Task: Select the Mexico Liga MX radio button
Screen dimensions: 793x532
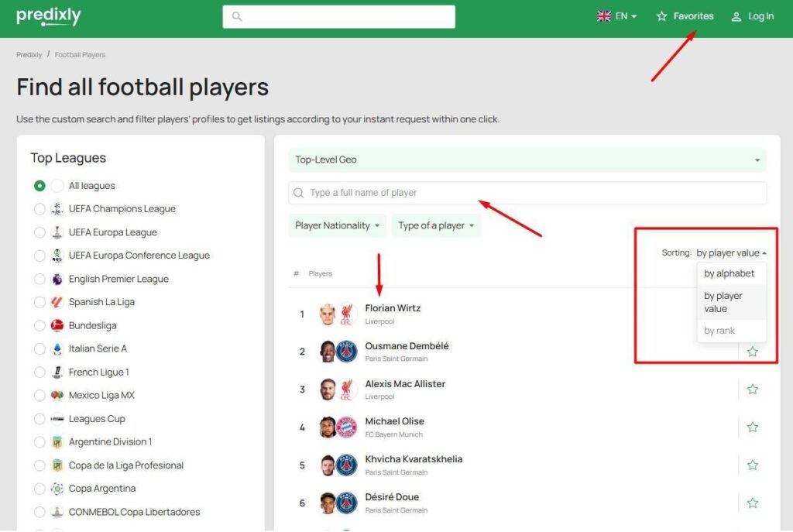Action: [x=39, y=395]
